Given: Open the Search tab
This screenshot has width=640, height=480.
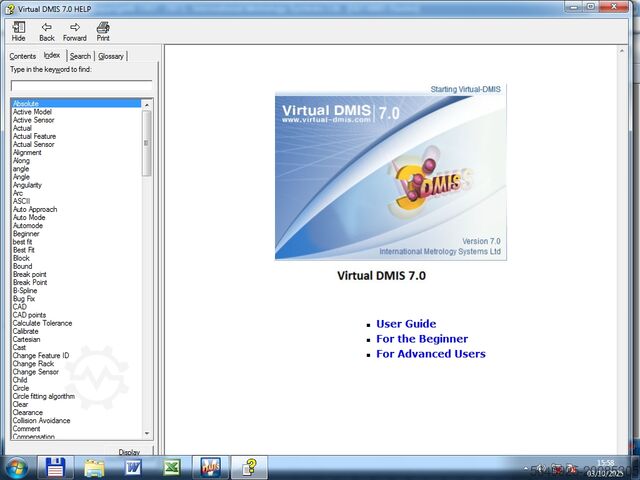Looking at the screenshot, I should click(x=80, y=56).
